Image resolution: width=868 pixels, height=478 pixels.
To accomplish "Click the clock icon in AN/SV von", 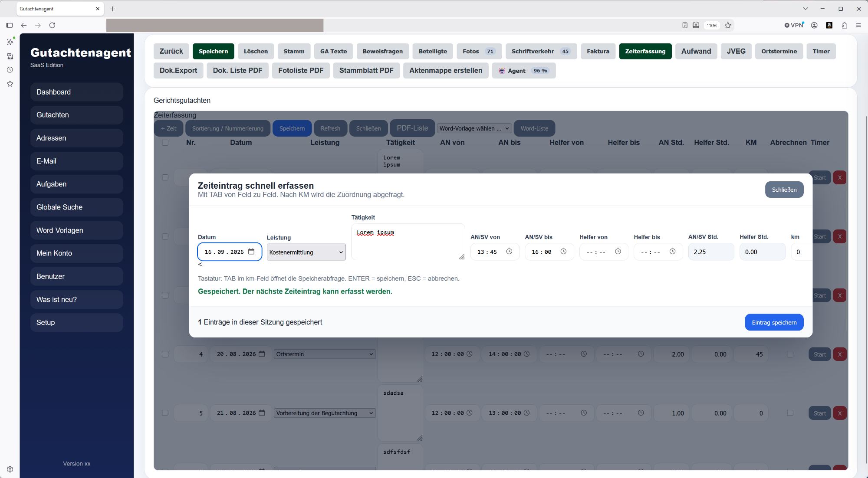I will click(x=509, y=252).
